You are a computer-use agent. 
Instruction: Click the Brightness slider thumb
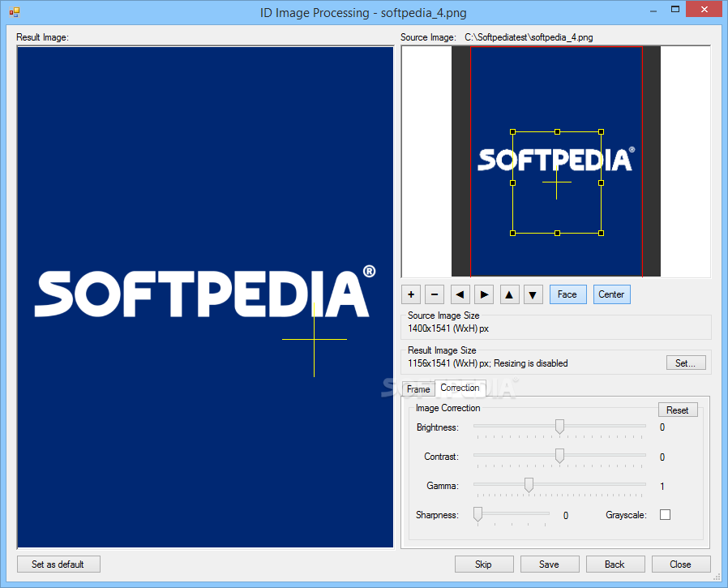point(559,427)
